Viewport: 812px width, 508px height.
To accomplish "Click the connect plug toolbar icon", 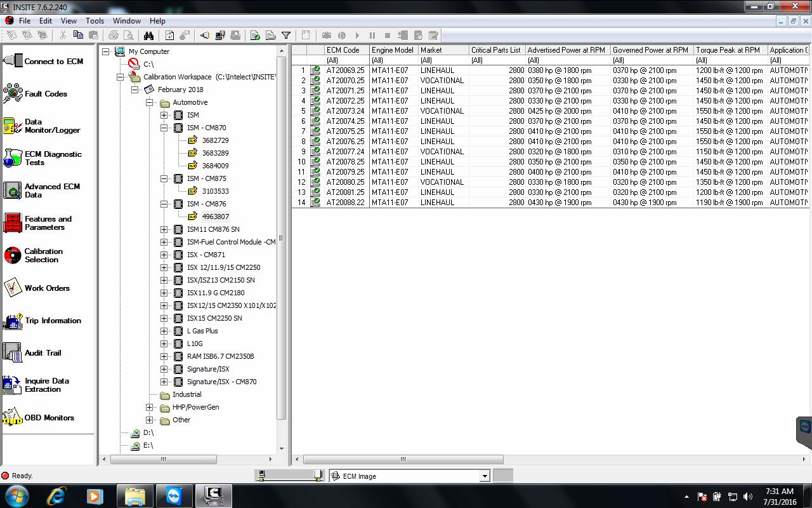I will coord(205,36).
